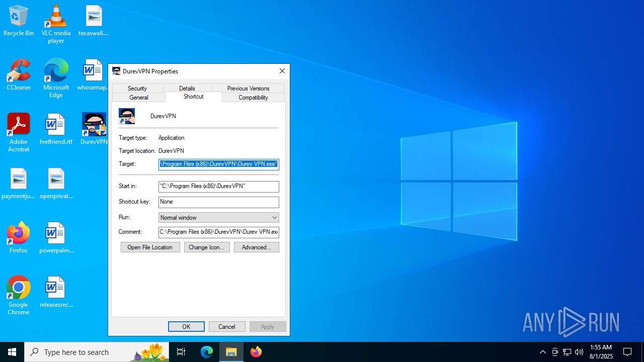Switch to the Previous Versions tab

click(248, 88)
